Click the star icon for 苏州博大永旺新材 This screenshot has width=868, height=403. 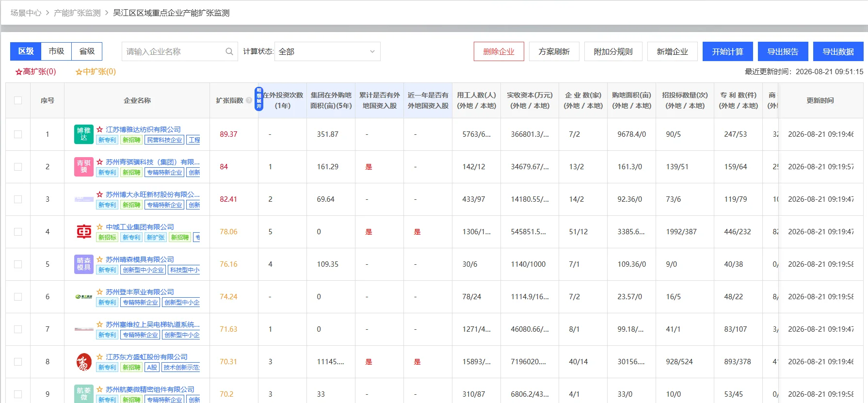pos(99,194)
